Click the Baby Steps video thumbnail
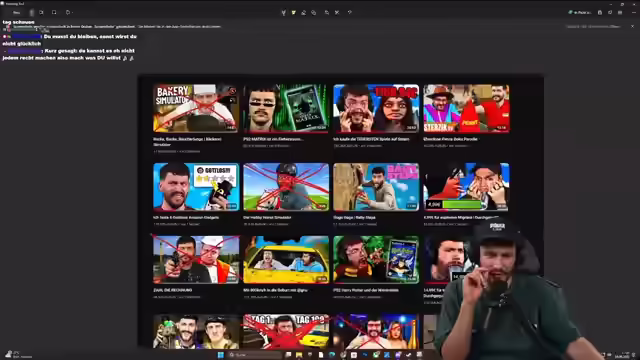The image size is (640, 360). [376, 187]
